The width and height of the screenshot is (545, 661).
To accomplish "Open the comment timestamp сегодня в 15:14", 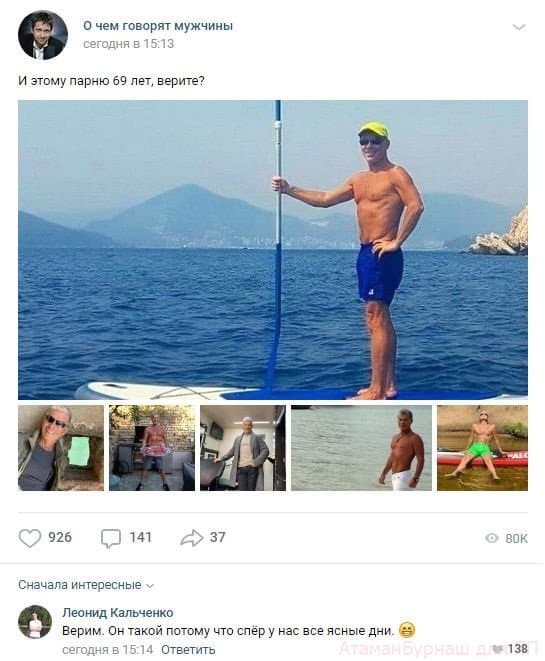I will (107, 650).
